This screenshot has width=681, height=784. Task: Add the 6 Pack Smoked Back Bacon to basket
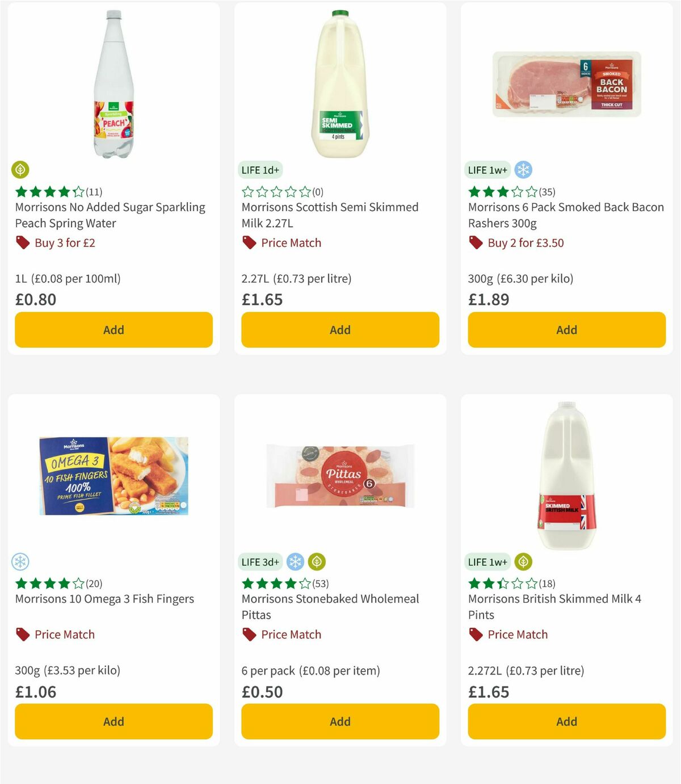click(x=566, y=330)
